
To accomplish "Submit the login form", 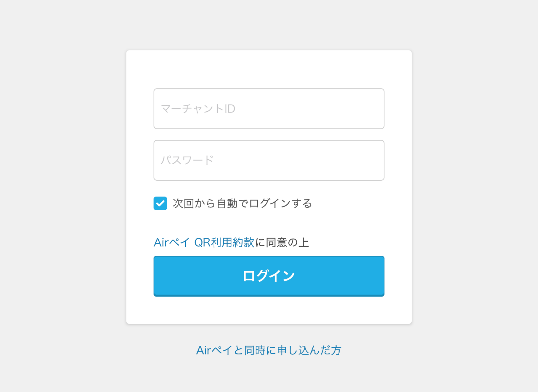I will [x=269, y=276].
